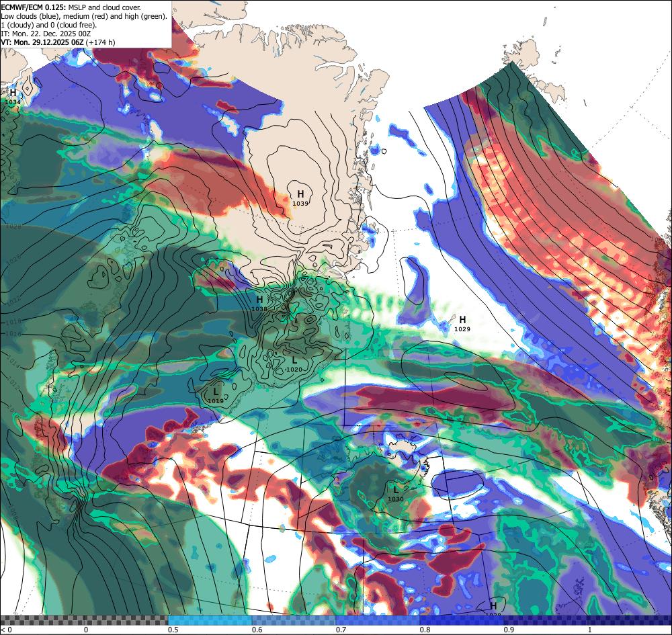This screenshot has width=672, height=635.
Task: Click the '0.6' color scale label
Action: pos(257,630)
